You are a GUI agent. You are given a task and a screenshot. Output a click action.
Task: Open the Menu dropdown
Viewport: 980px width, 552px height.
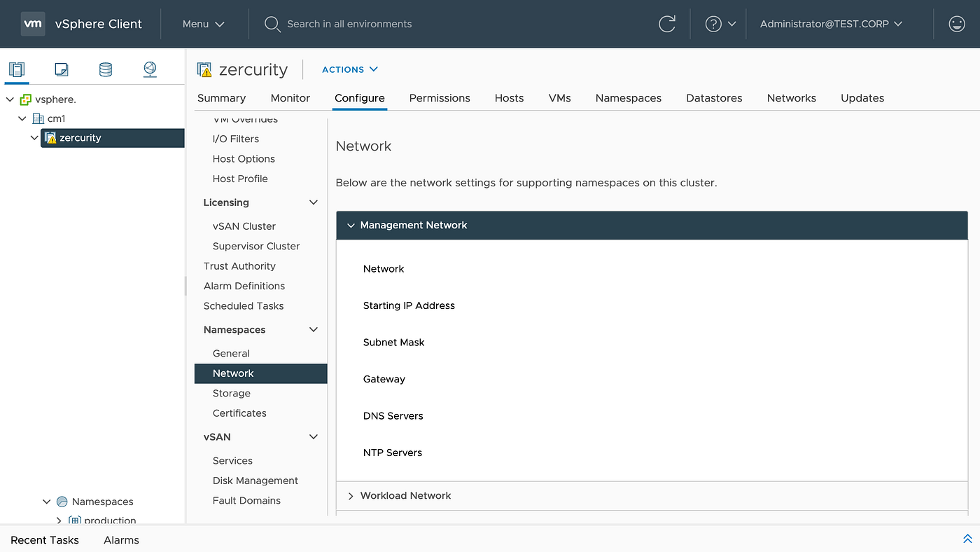(x=204, y=24)
